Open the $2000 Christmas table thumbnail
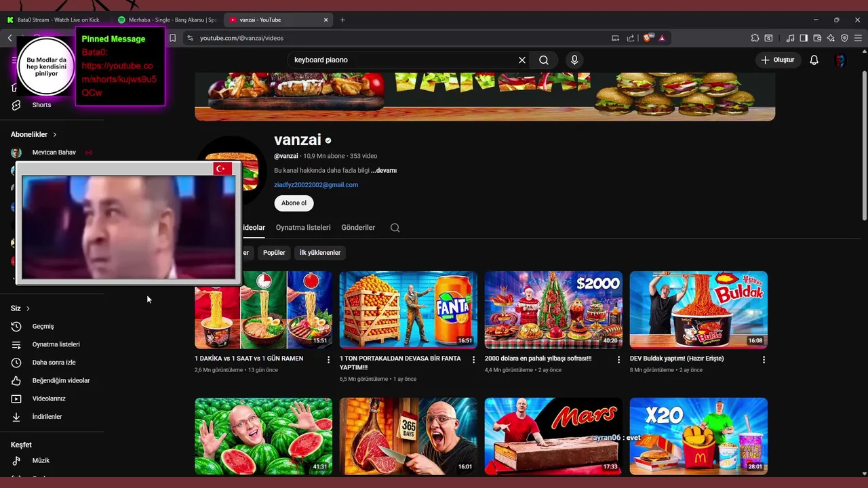The width and height of the screenshot is (868, 488). pos(553,310)
